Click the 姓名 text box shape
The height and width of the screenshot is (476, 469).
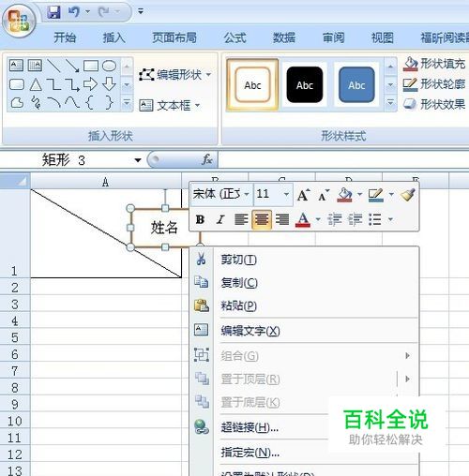164,228
